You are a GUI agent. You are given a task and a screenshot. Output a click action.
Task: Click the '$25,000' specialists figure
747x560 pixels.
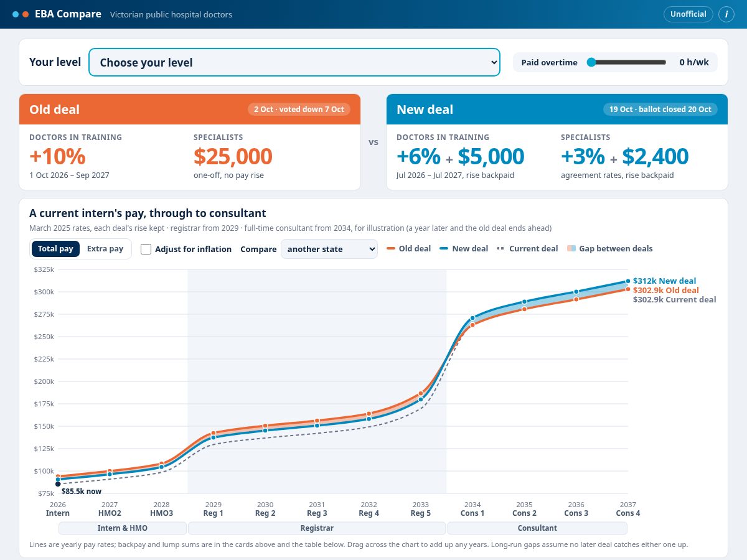click(233, 156)
